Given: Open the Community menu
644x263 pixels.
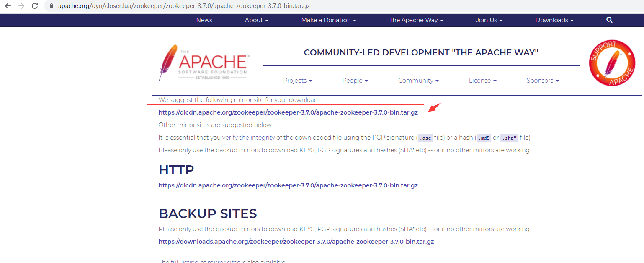Looking at the screenshot, I should 418,81.
